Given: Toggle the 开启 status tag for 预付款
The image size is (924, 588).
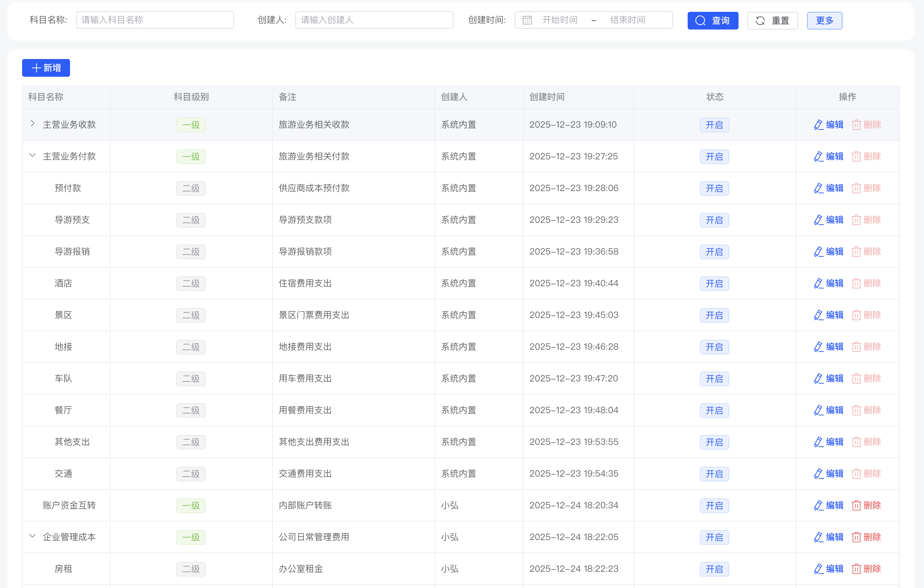Looking at the screenshot, I should (x=714, y=188).
